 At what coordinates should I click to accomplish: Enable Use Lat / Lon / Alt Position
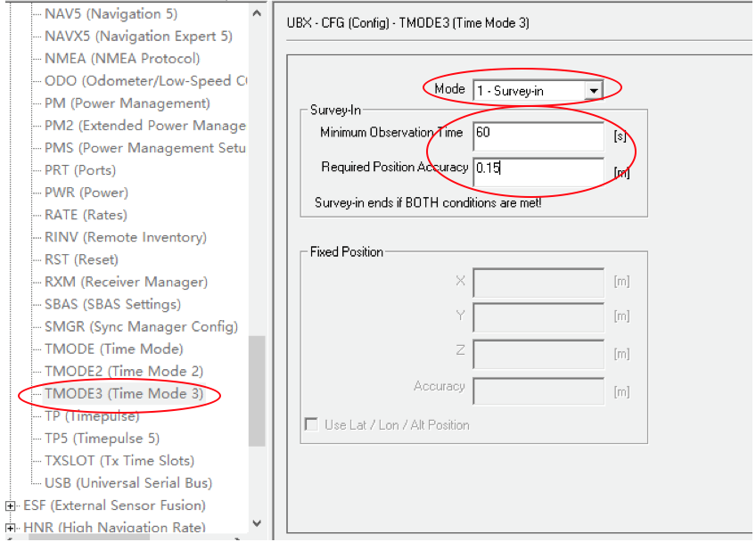(x=311, y=424)
